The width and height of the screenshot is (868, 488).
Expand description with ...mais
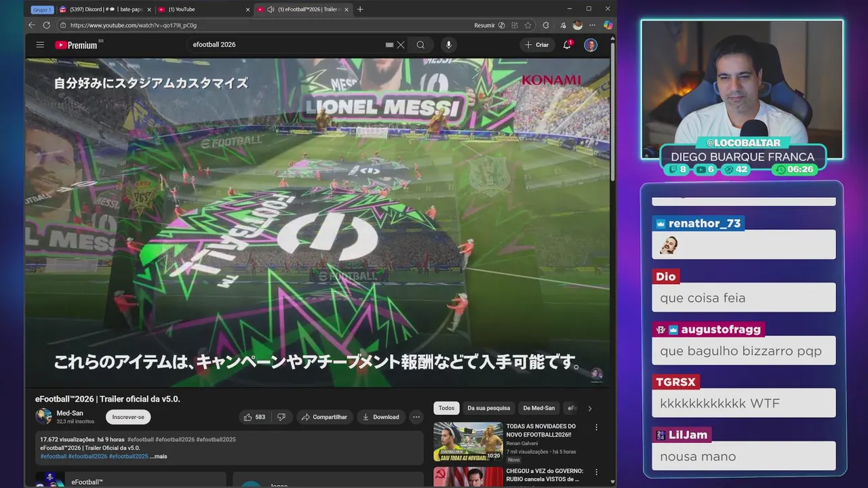click(158, 456)
